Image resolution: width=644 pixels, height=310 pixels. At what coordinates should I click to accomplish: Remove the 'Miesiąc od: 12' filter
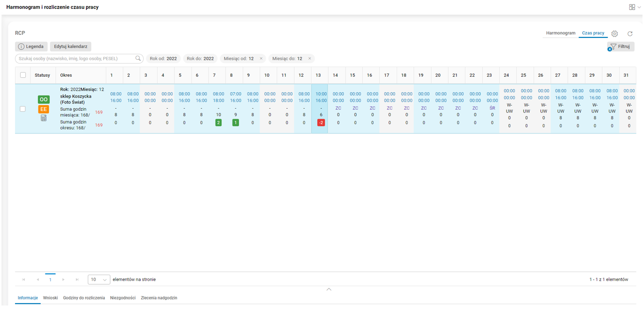point(261,59)
